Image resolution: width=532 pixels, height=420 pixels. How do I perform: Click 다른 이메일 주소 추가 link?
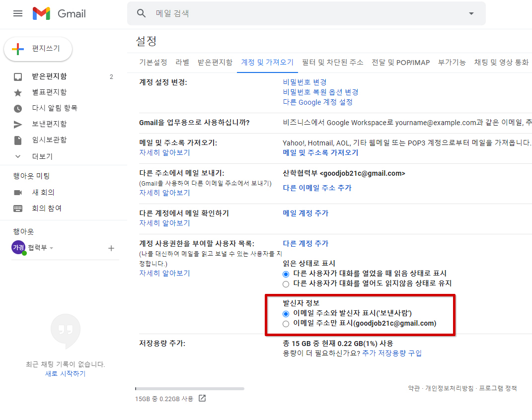[317, 188]
